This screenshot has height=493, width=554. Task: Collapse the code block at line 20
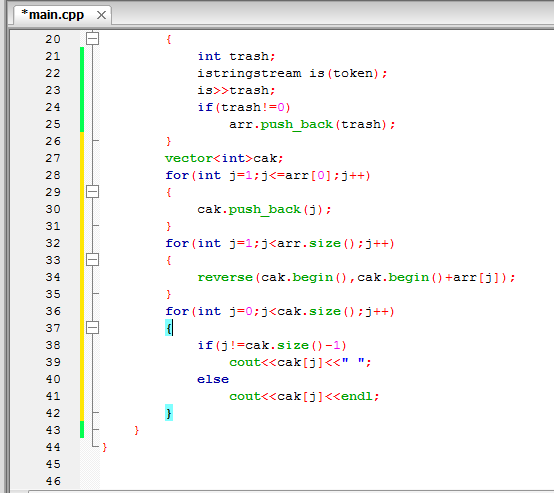(93, 39)
